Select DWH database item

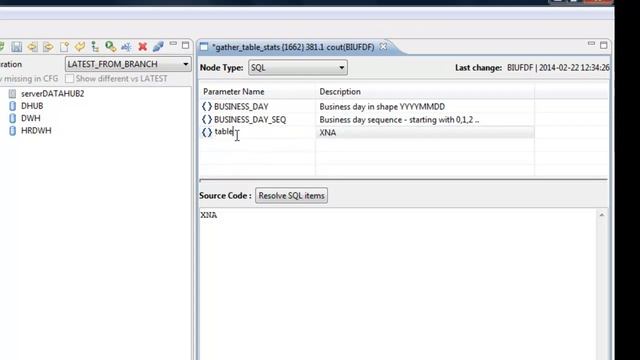pyautogui.click(x=31, y=118)
